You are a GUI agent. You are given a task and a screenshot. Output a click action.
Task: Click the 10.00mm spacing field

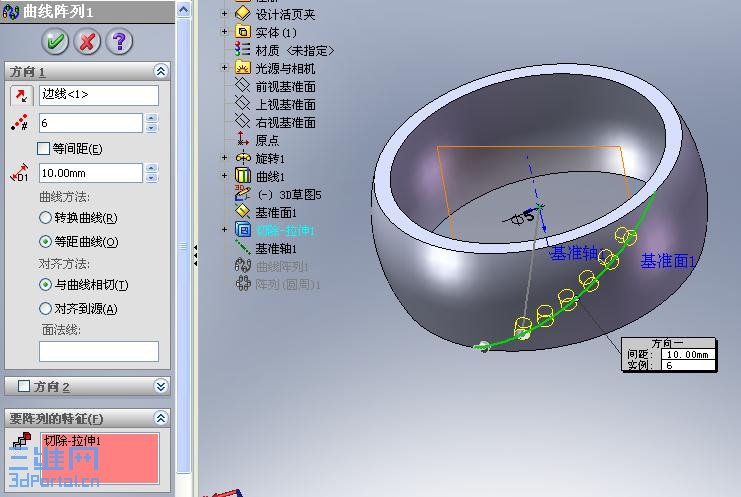(91, 173)
